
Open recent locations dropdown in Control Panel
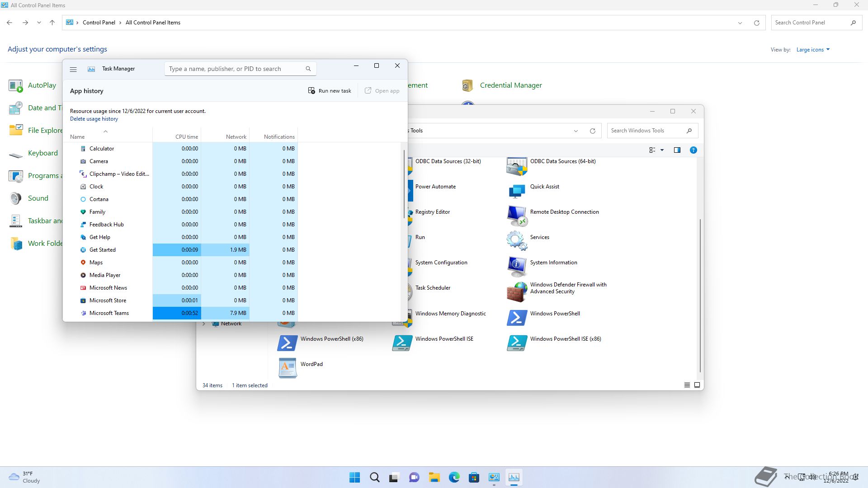(39, 23)
